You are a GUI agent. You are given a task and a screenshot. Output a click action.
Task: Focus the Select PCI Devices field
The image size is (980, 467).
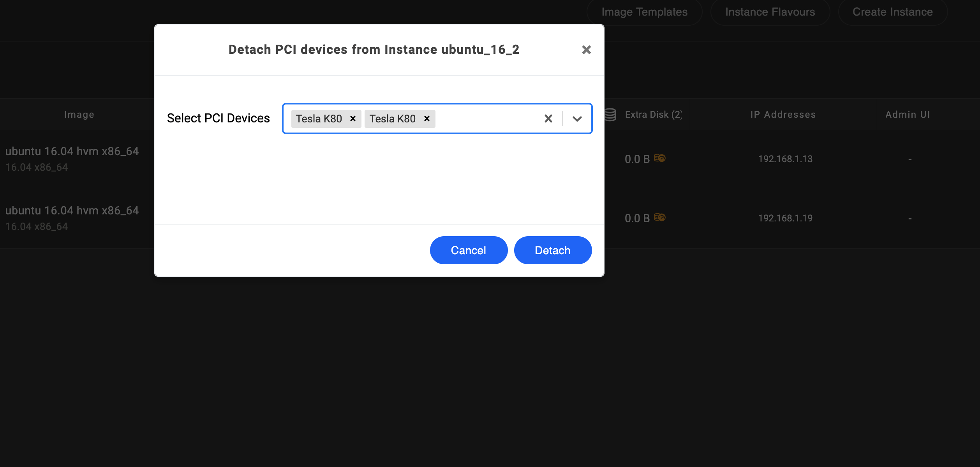[x=437, y=119]
